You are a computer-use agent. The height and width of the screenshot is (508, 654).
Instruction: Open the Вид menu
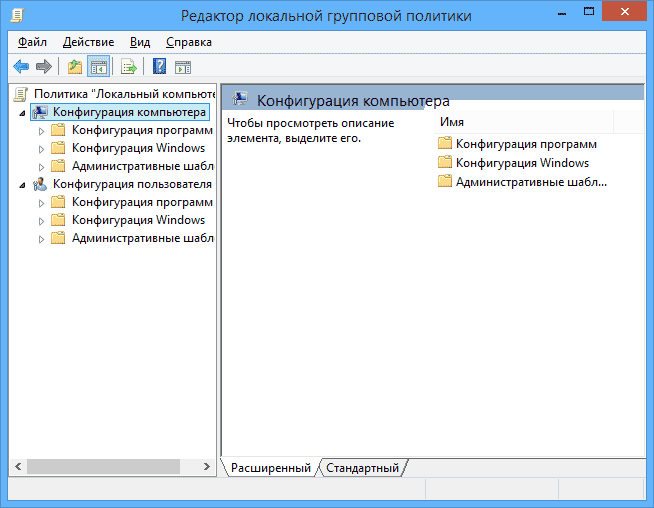[140, 42]
